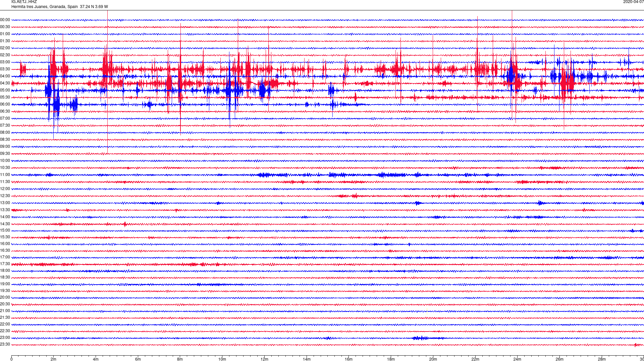644x362 pixels.
Task: Click the 28m mark on the time axis
Action: (602, 359)
